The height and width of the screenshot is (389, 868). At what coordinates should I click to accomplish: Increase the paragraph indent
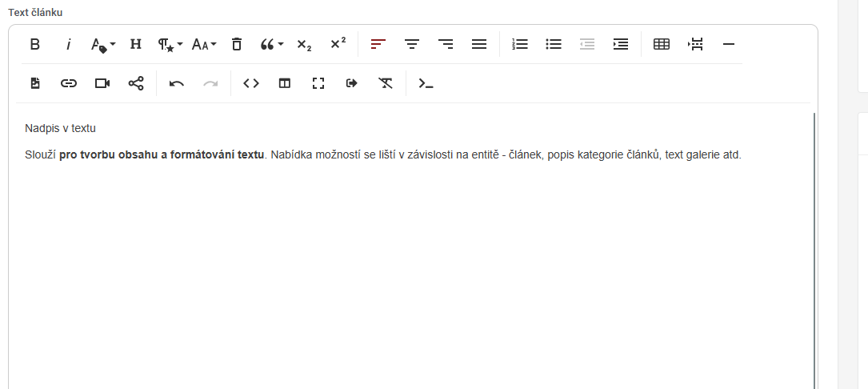621,45
